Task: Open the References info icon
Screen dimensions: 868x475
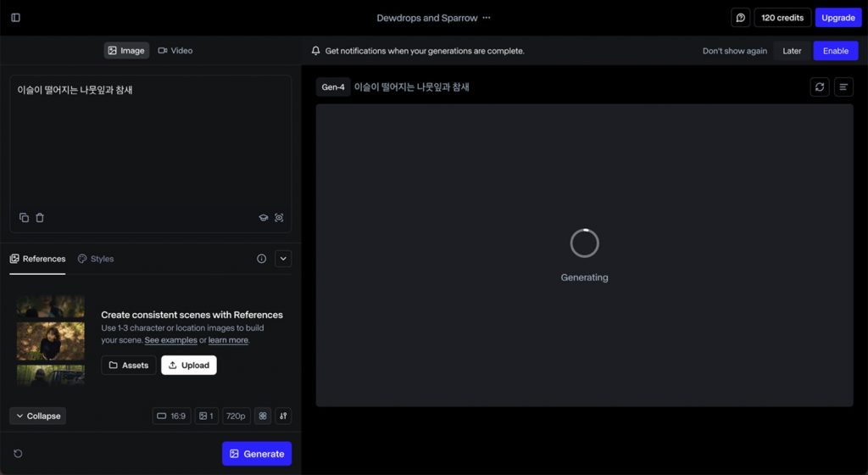Action: (262, 259)
